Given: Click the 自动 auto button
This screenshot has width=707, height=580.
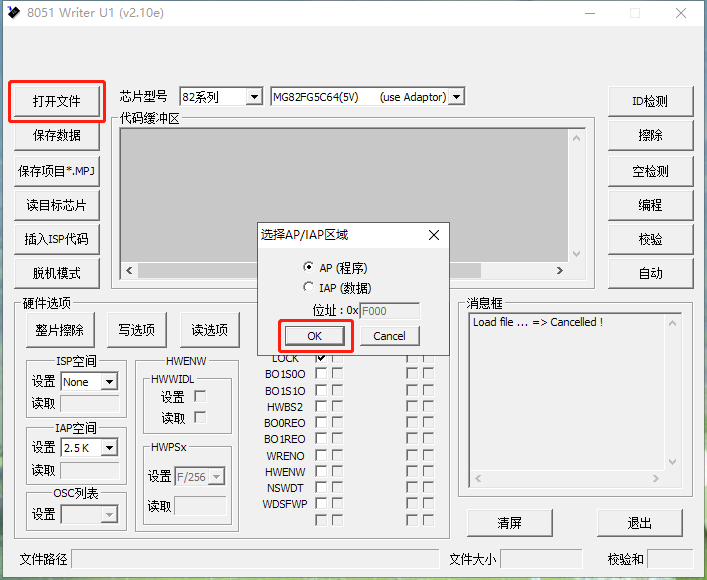Looking at the screenshot, I should (650, 273).
